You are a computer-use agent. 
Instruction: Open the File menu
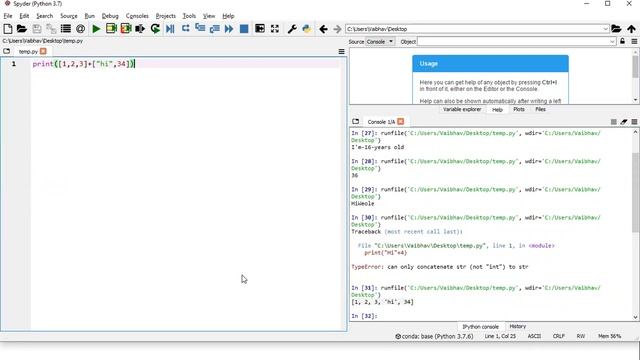point(8,16)
